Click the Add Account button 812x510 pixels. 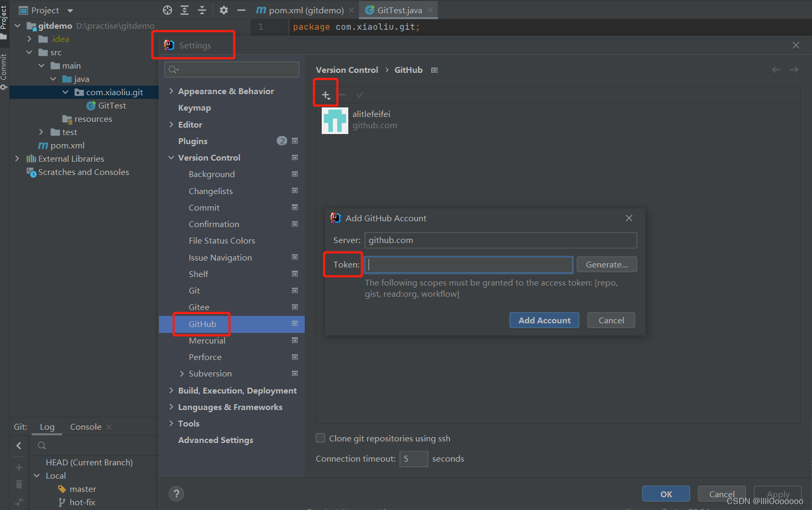coord(545,320)
